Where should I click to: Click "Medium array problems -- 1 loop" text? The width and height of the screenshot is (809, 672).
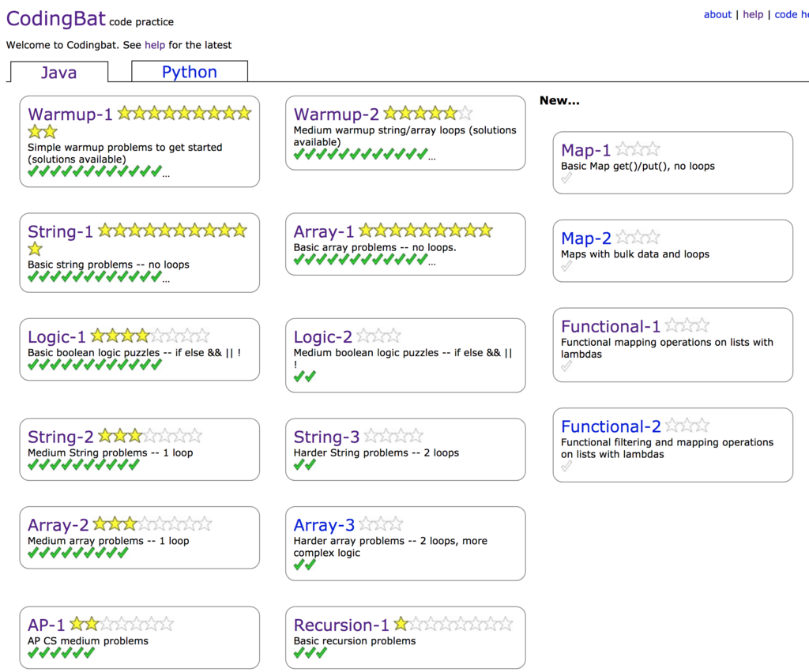tap(108, 541)
